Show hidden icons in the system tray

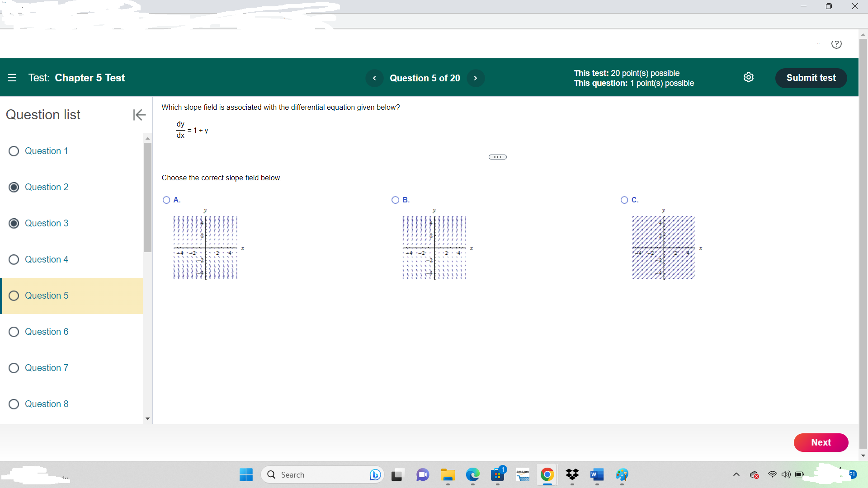click(x=736, y=474)
